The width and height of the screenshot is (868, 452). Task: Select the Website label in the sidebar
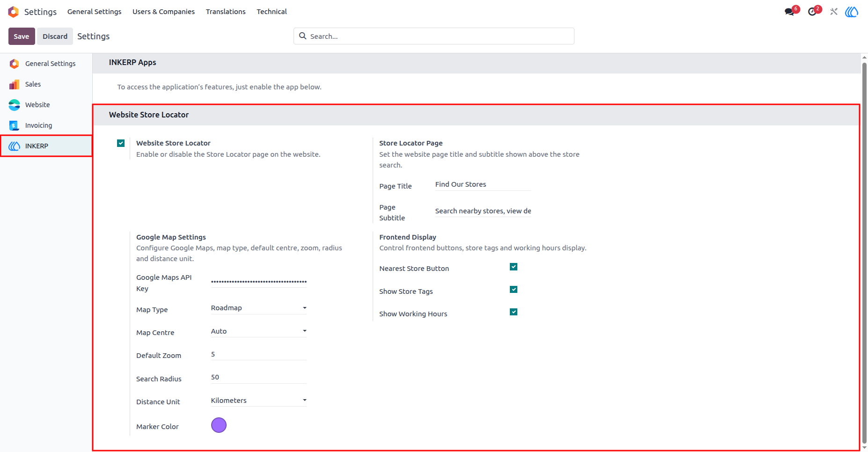[x=37, y=105]
